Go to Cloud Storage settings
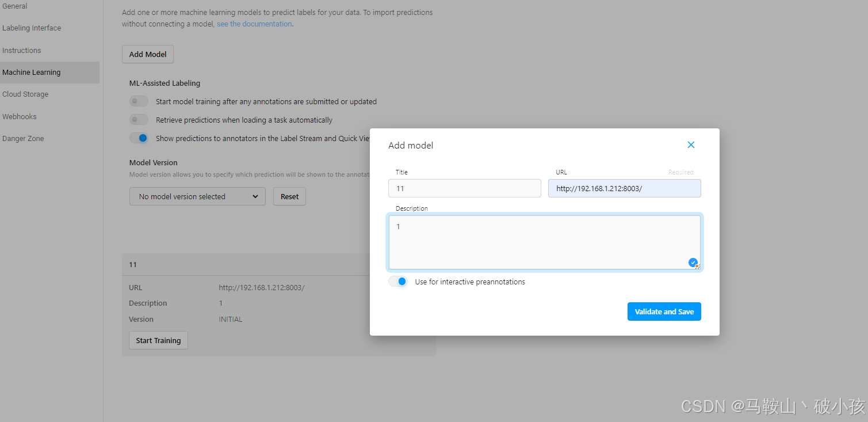Viewport: 868px width, 422px height. [25, 94]
